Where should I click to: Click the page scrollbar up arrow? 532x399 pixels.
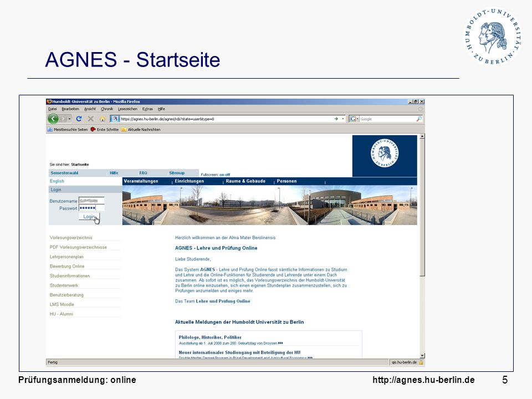422,136
